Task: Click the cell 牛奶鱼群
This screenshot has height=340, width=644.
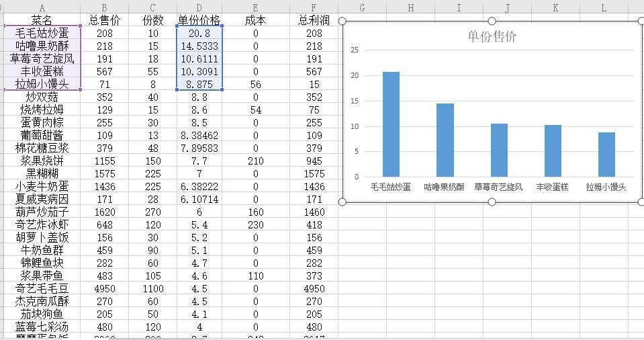Action: coord(42,250)
